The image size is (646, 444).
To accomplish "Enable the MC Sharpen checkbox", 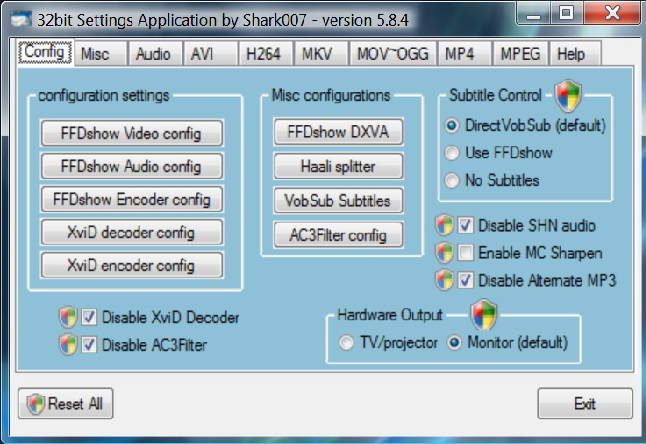I will tap(465, 254).
